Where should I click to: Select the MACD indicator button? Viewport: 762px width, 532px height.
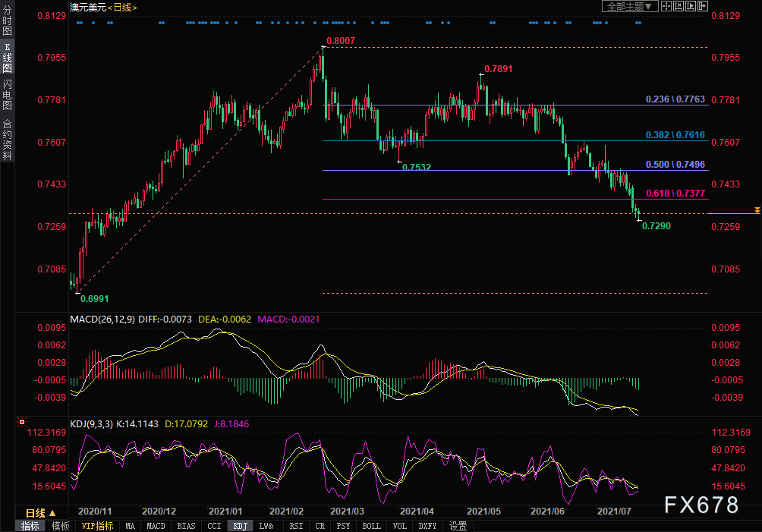(x=156, y=526)
